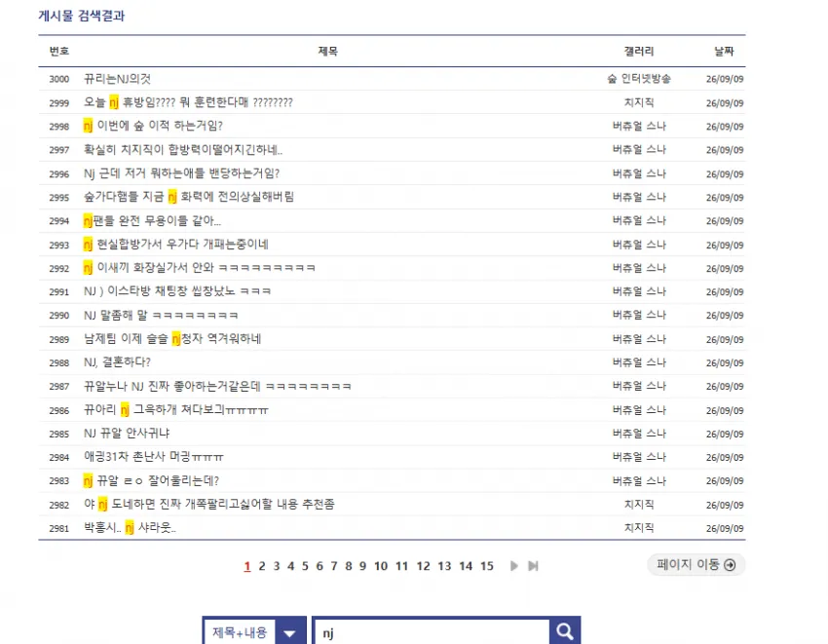Go to page 15
The height and width of the screenshot is (644, 828).
[486, 566]
